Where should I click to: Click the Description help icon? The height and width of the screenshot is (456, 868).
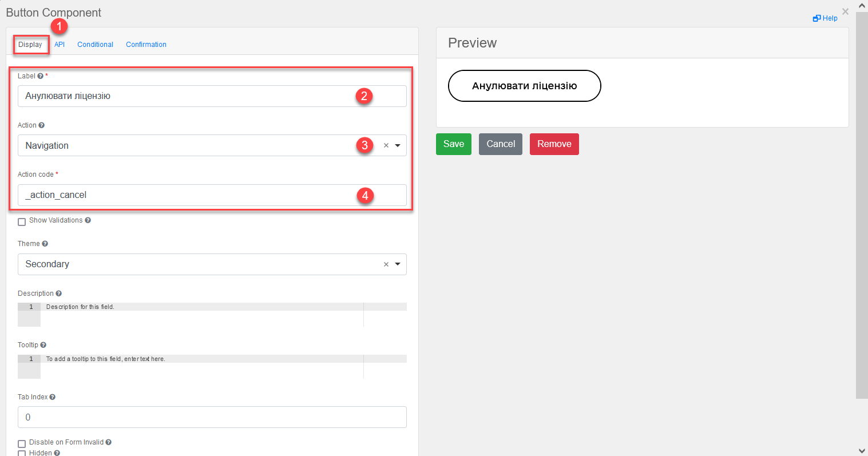click(x=58, y=294)
